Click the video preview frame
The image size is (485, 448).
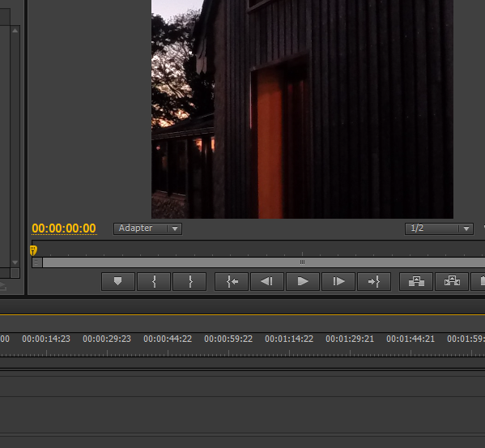(x=302, y=109)
